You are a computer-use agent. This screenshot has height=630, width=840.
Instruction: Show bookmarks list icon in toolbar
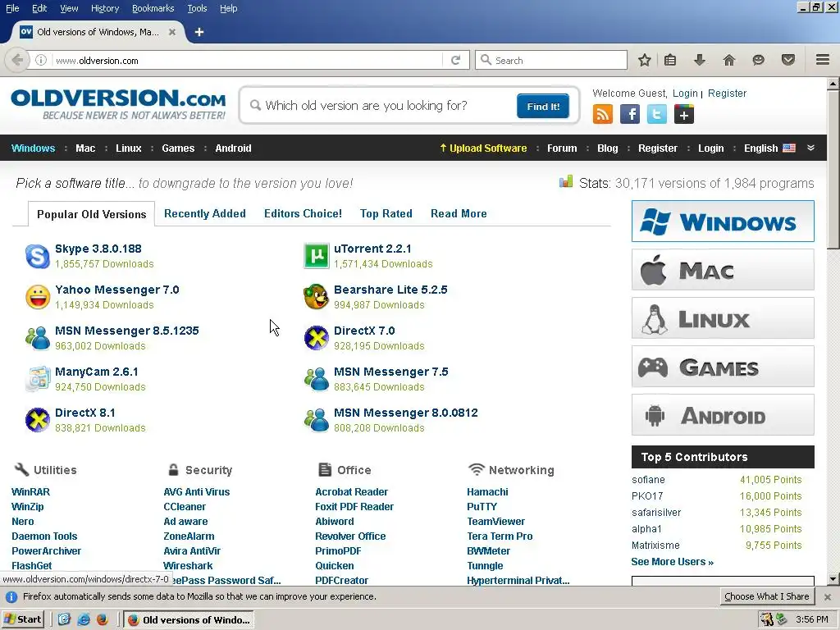[x=670, y=60]
